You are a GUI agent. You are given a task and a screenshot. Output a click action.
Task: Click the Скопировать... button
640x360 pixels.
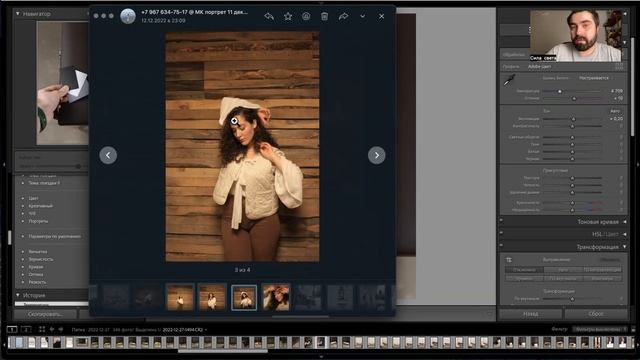click(45, 314)
